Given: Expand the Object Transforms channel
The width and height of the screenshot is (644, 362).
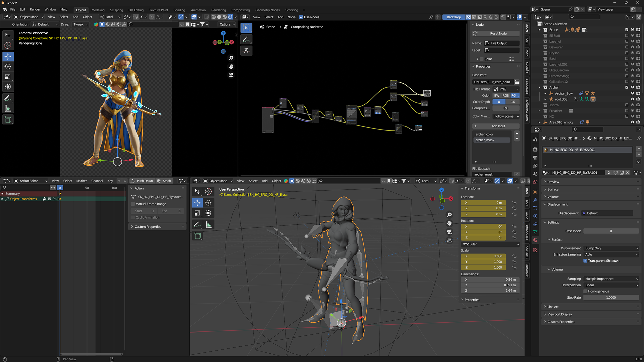Looking at the screenshot, I should [3, 199].
